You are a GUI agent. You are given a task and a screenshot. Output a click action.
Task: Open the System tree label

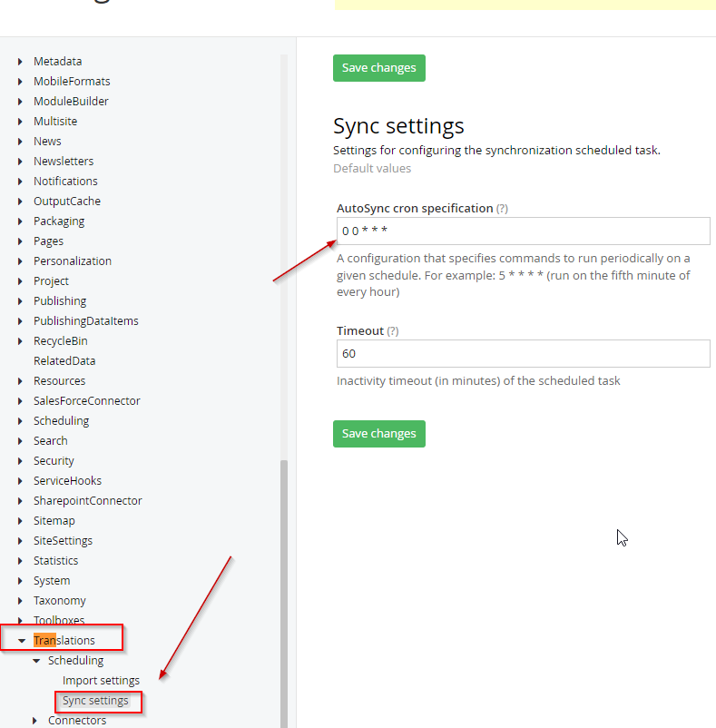[x=52, y=580]
